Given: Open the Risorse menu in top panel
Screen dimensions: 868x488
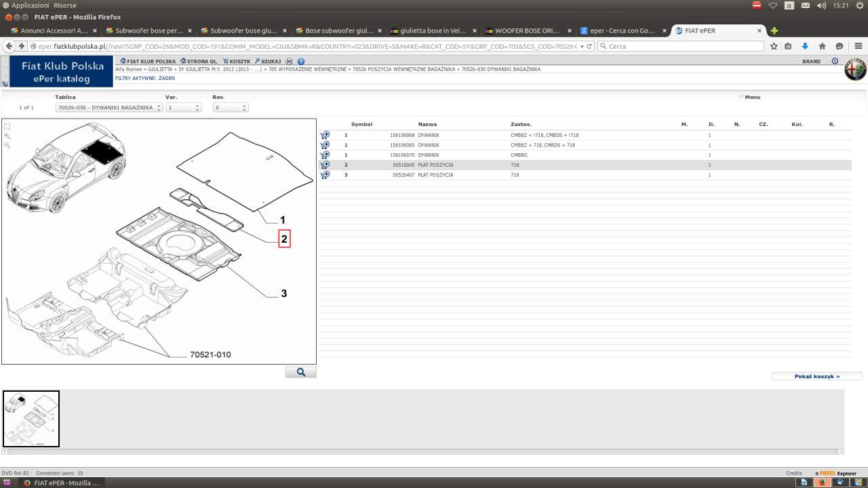Looking at the screenshot, I should tap(65, 5).
